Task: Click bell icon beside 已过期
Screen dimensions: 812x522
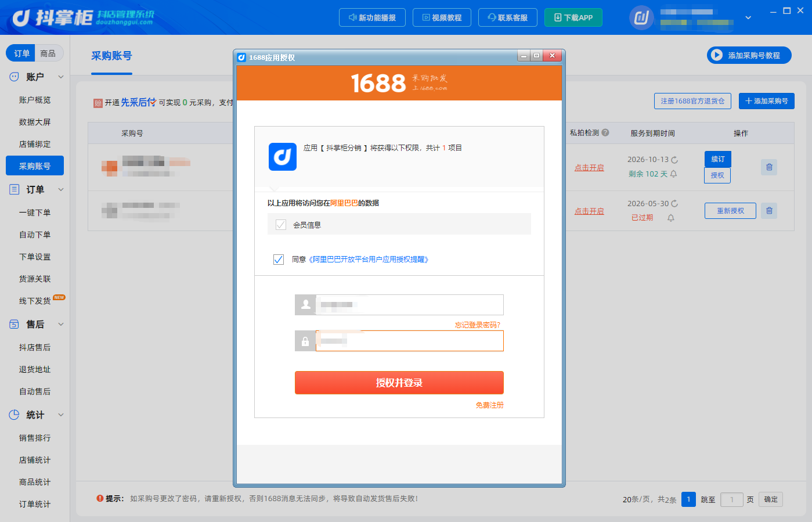Action: (671, 218)
